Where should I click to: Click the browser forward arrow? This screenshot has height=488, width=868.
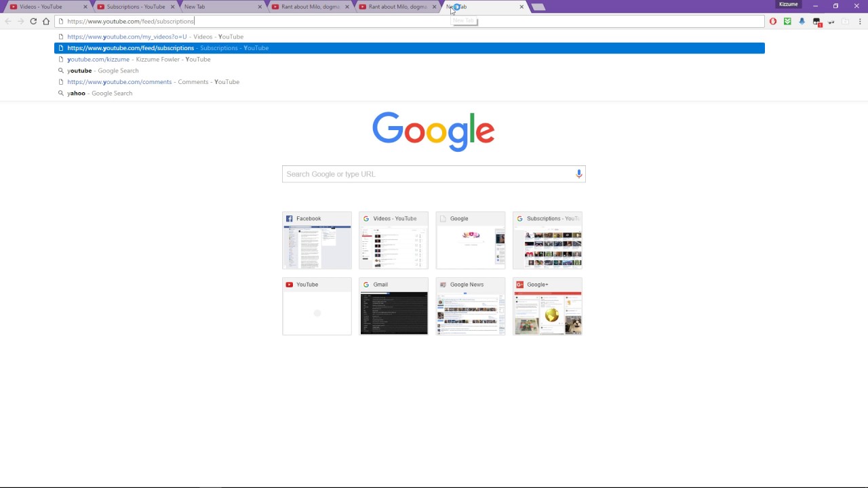click(x=21, y=21)
